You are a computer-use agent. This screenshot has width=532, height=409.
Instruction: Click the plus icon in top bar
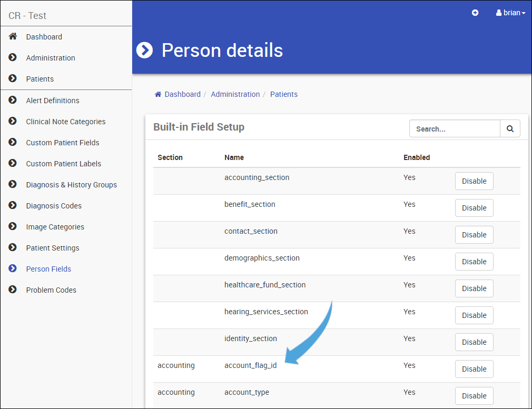click(x=475, y=13)
